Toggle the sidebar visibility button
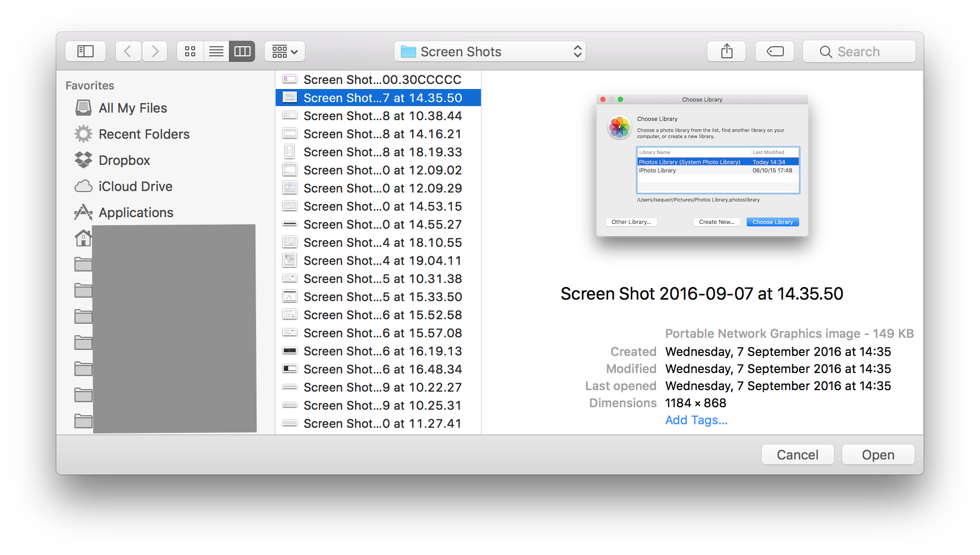This screenshot has height=555, width=980. coord(86,51)
